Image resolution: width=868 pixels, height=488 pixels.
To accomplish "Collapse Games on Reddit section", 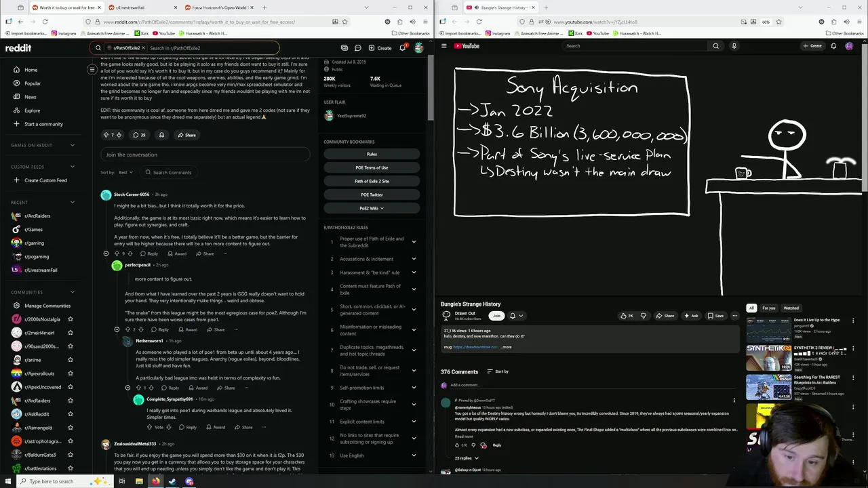I will (74, 145).
